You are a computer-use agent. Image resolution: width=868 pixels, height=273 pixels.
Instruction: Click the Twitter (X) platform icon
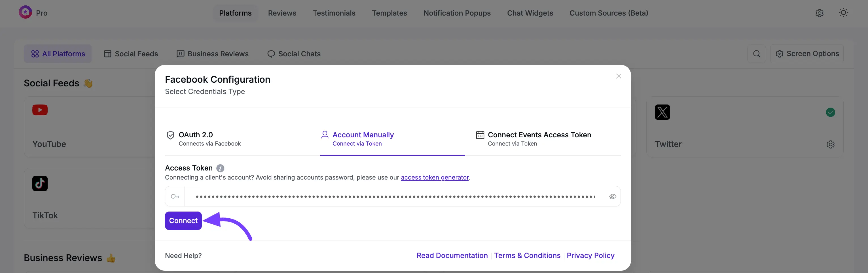tap(662, 112)
